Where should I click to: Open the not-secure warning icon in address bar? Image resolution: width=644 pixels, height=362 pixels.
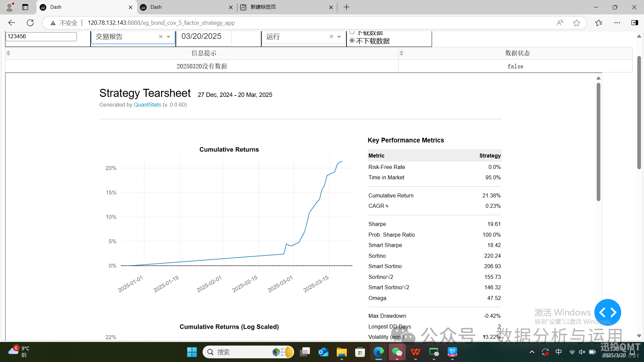click(53, 23)
